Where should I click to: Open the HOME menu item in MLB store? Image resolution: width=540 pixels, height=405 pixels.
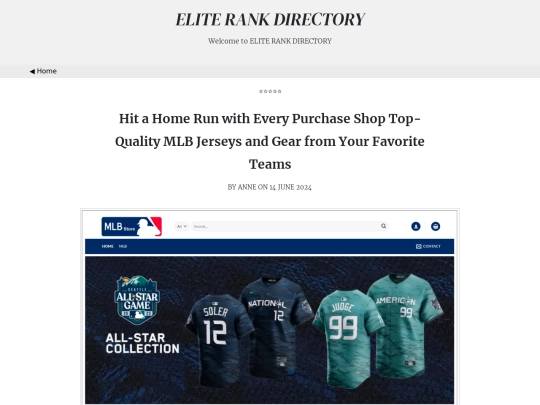[107, 246]
